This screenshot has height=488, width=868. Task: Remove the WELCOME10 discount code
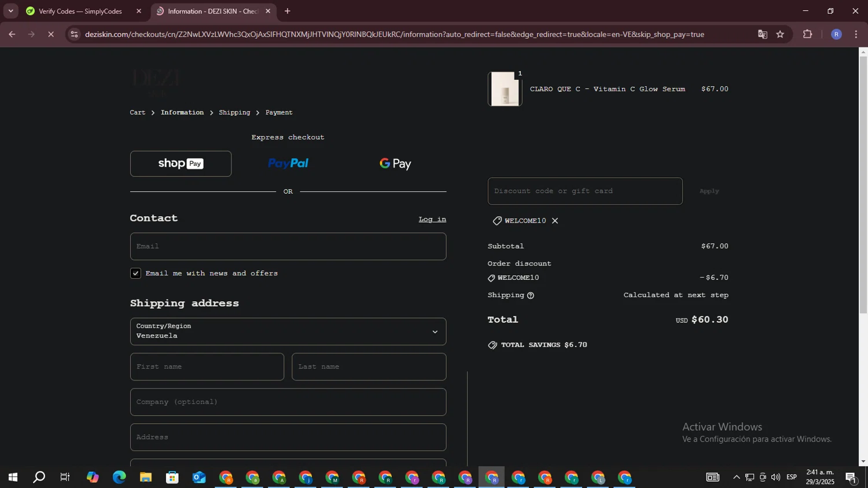(555, 221)
